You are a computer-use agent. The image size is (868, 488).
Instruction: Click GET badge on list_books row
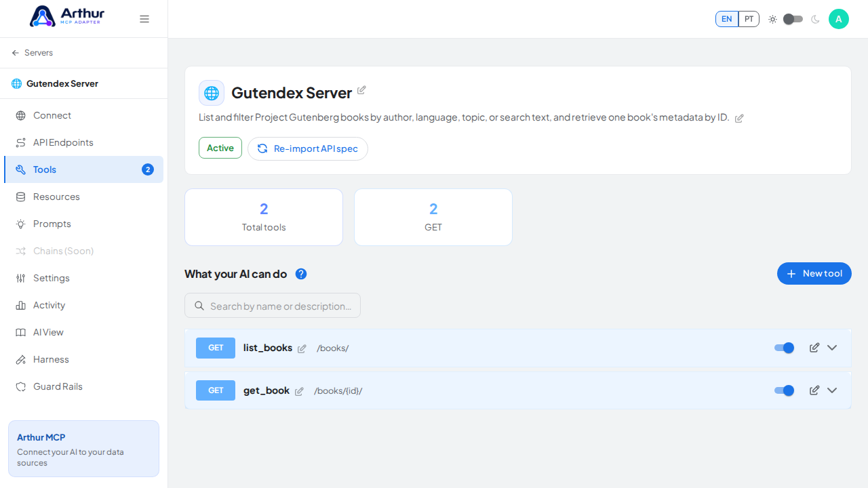(x=216, y=348)
